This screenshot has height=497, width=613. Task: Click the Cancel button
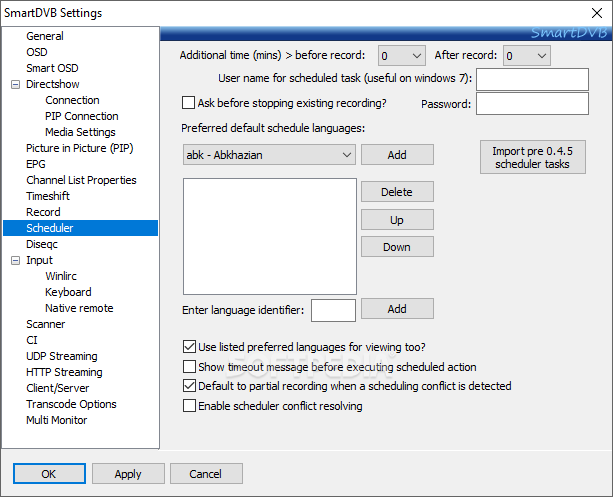point(206,474)
